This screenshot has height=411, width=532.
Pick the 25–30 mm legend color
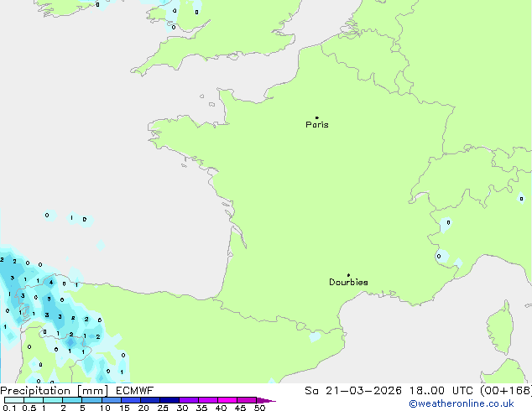click(170, 400)
